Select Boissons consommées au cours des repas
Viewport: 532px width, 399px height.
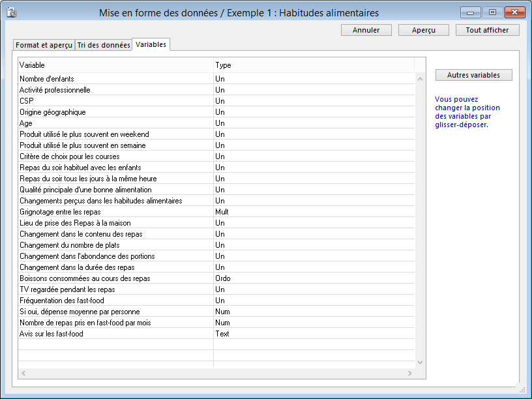216,278
